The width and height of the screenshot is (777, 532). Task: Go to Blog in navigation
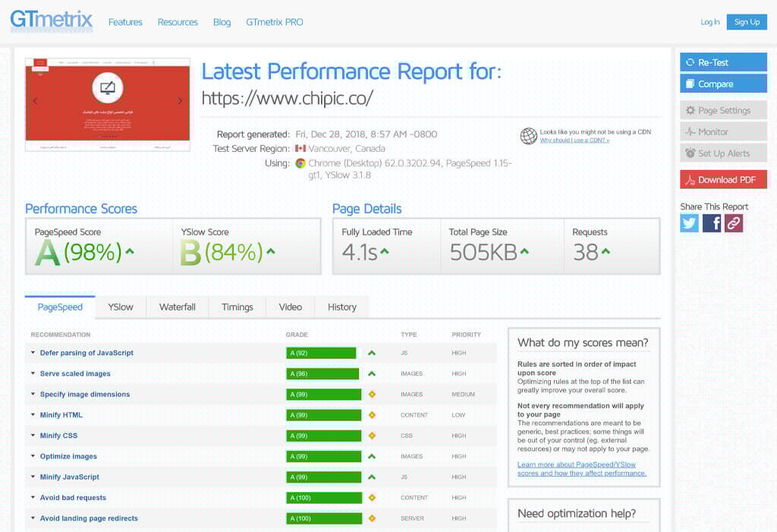222,22
